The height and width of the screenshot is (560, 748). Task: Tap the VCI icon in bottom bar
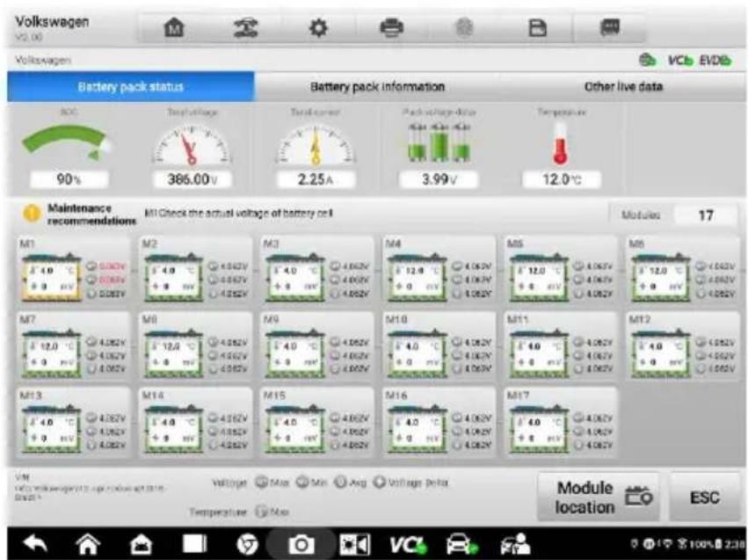[408, 544]
